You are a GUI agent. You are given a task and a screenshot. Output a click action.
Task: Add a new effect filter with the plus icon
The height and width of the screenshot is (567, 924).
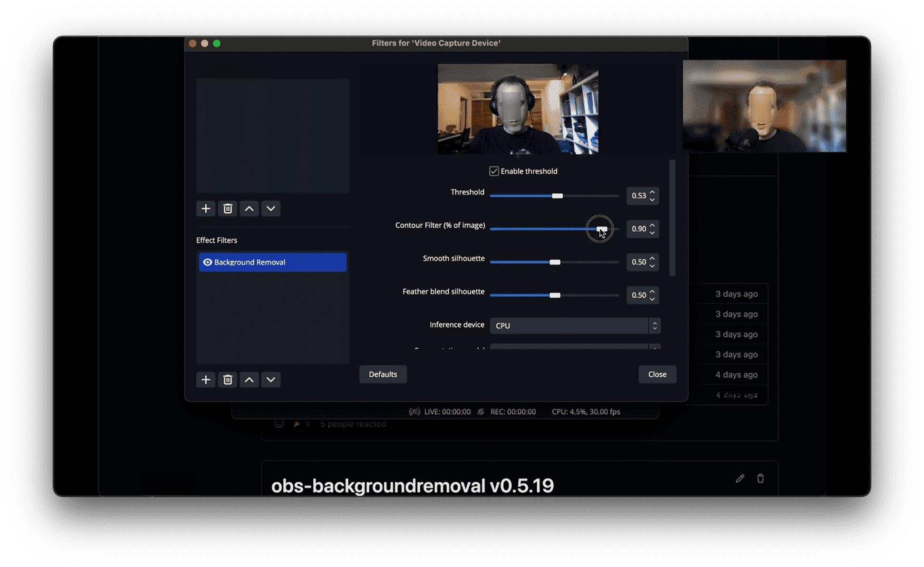pos(206,380)
